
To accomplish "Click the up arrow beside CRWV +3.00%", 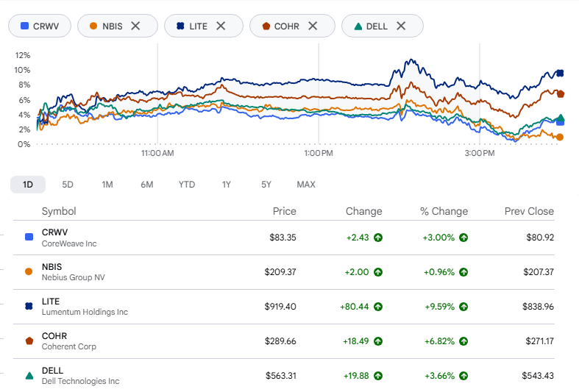I will (463, 238).
